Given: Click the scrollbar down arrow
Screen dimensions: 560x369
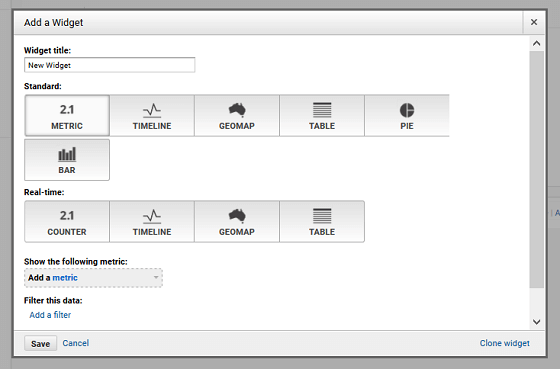Looking at the screenshot, I should (536, 322).
